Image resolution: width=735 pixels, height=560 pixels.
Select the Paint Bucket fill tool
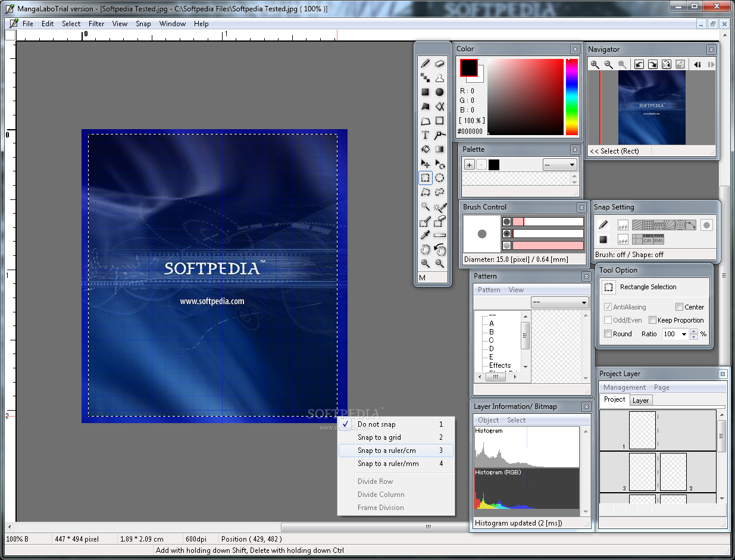pos(425,149)
